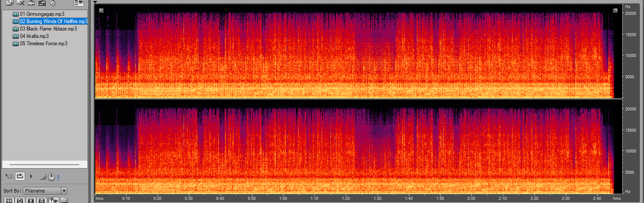Click the horizontal scrollbar in the file list
Screen dimensions: 644x203
(44, 164)
